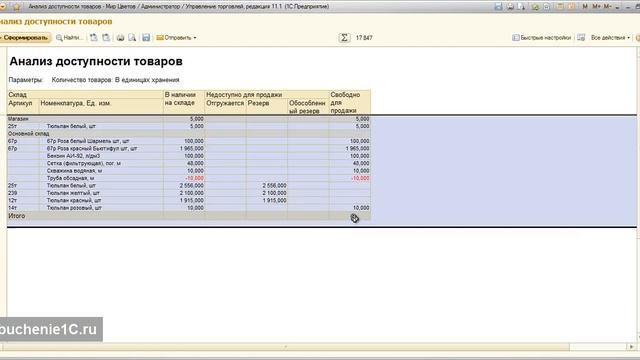This screenshot has width=640, height=360.
Task: Click the Sigma sum button
Action: coord(344,38)
